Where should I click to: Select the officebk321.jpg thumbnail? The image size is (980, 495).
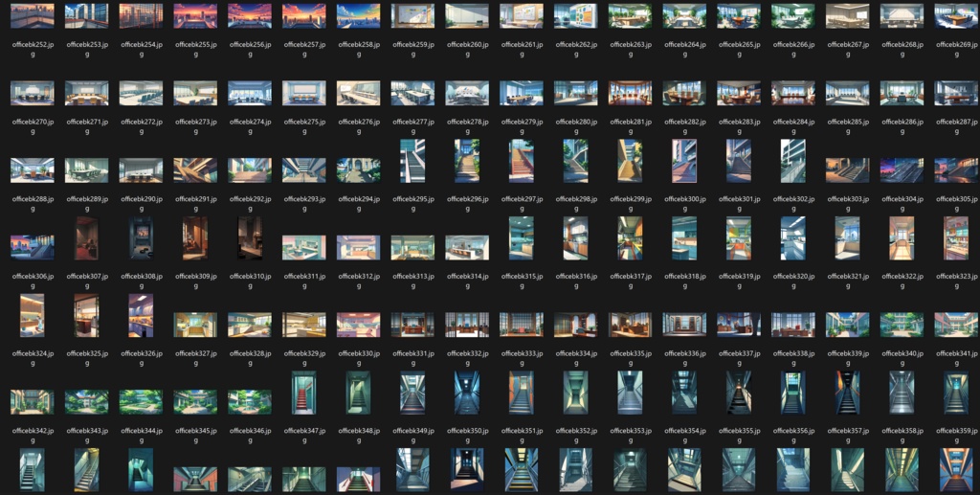[x=848, y=238]
